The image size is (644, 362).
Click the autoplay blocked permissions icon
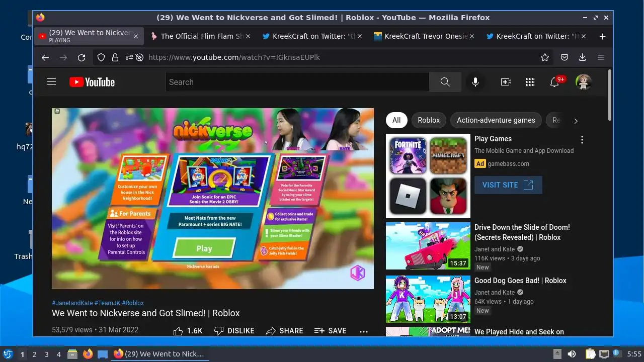140,57
